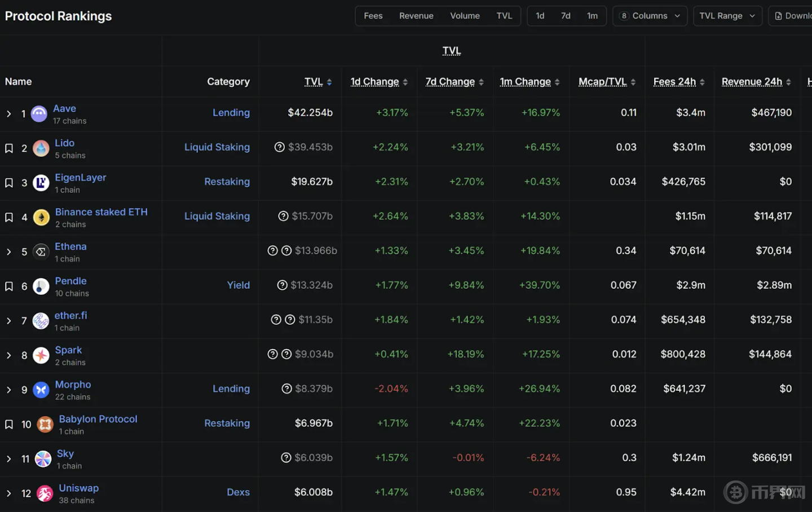Click the Download button
The width and height of the screenshot is (812, 512).
[792, 16]
